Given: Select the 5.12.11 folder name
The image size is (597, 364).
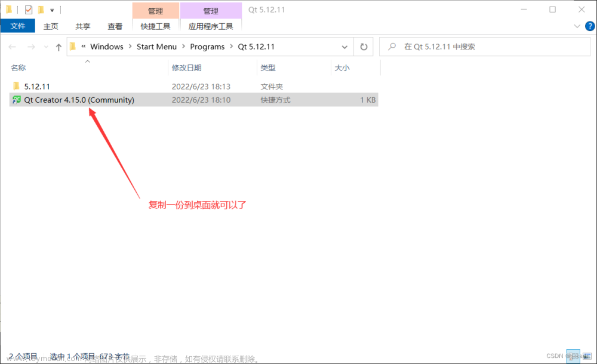Looking at the screenshot, I should pos(37,87).
